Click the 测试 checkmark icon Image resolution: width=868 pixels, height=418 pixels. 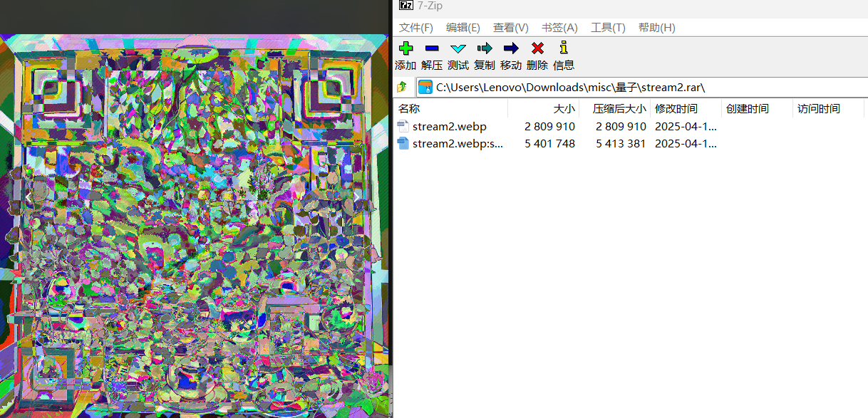pos(458,48)
